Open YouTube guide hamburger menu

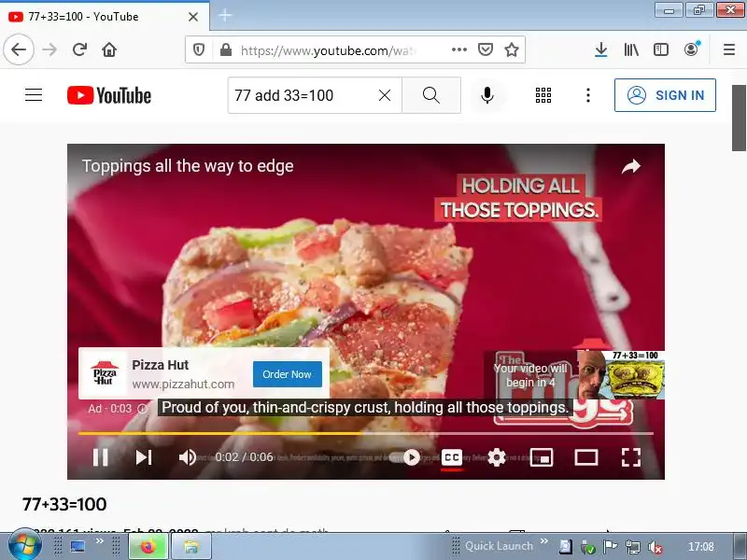point(34,95)
